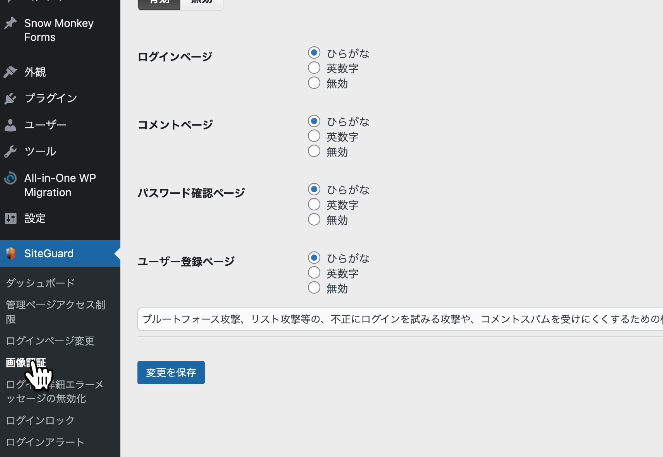Open All-in-One WP Migration menu

60,185
